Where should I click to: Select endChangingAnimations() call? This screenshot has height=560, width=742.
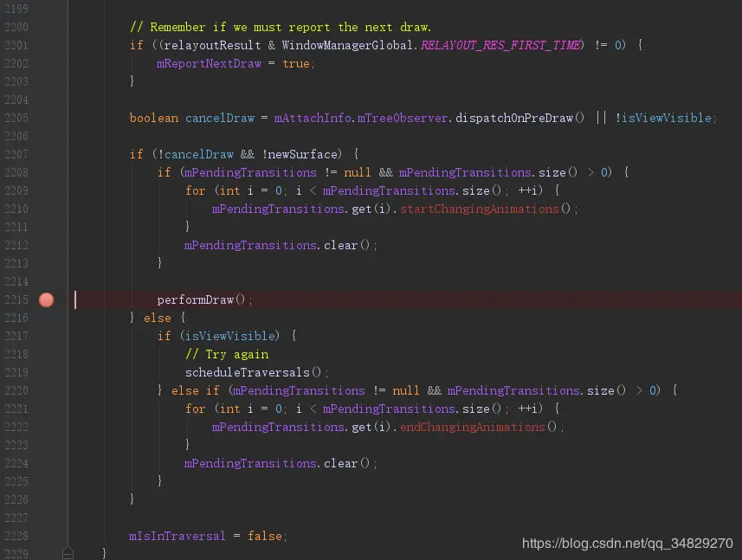pyautogui.click(x=478, y=427)
